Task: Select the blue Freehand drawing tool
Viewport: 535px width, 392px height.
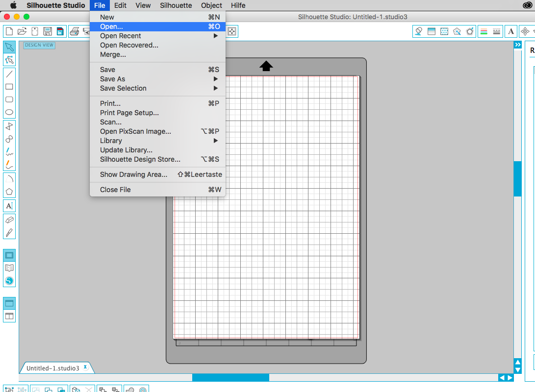Action: pos(9,152)
